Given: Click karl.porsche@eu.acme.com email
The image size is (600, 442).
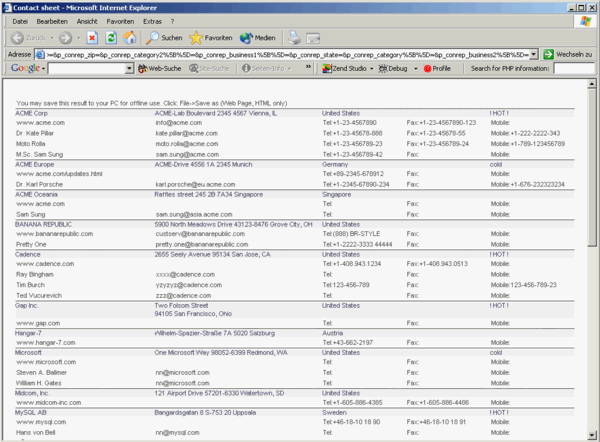Looking at the screenshot, I should 196,184.
